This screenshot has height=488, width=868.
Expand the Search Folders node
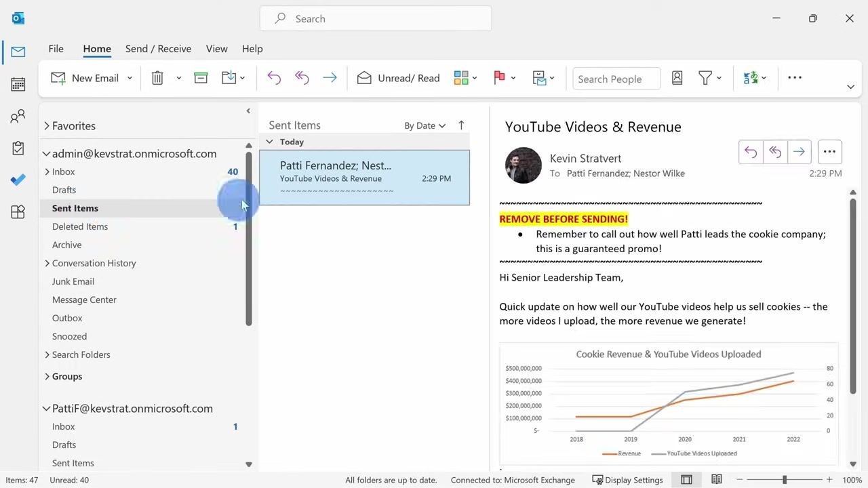point(47,355)
